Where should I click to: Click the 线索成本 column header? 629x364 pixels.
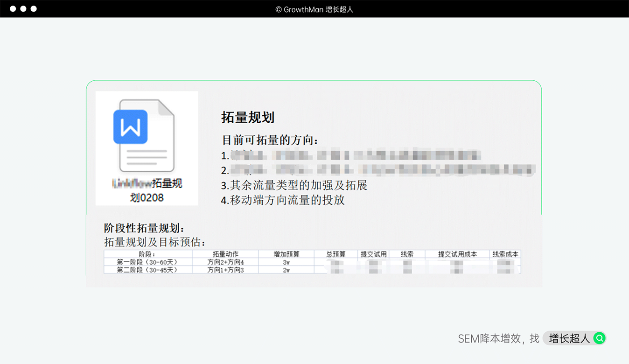[x=505, y=254]
